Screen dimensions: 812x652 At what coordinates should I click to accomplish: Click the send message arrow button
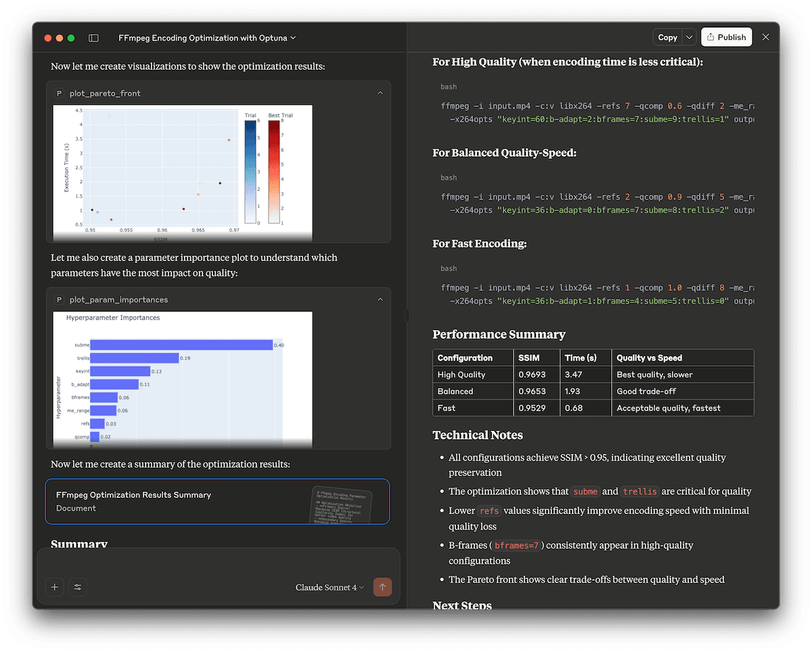(382, 587)
